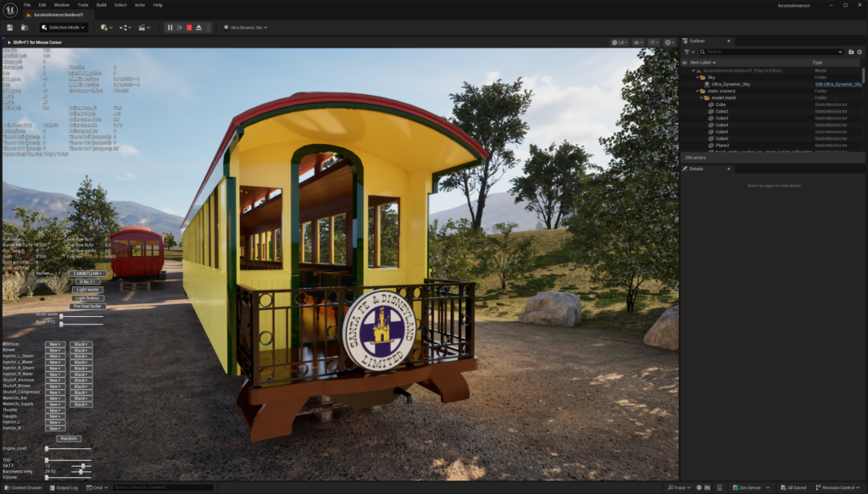Click the Eject from player icon
This screenshot has height=494, width=868.
[x=198, y=27]
